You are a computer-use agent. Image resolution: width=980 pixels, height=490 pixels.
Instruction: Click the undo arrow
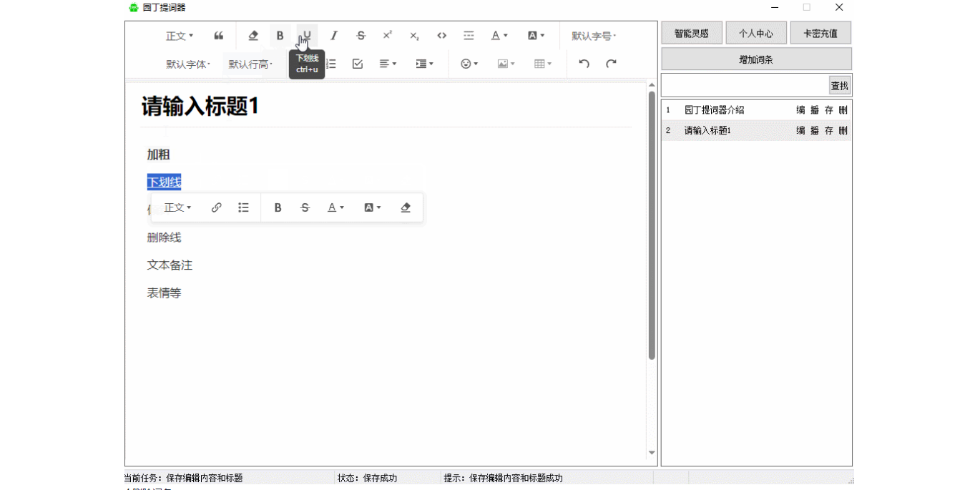[x=584, y=64]
